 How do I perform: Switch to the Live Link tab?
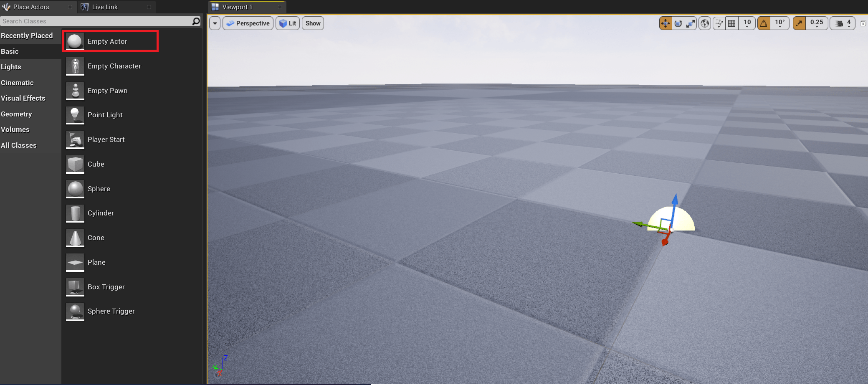point(104,7)
